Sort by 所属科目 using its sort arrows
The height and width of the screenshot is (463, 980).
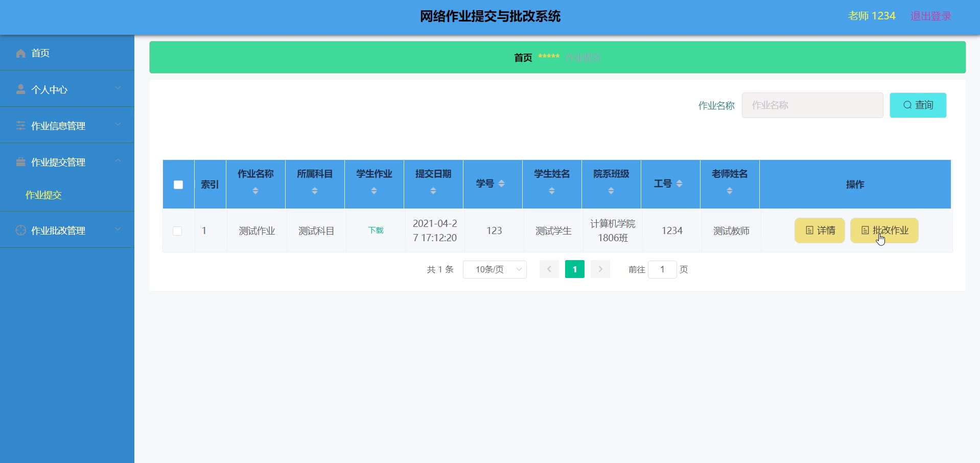(x=315, y=191)
